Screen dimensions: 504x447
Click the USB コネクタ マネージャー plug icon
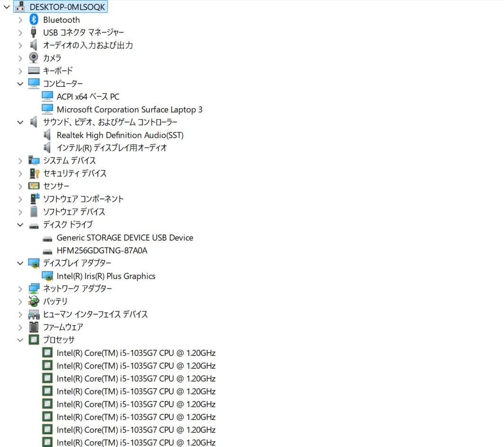click(34, 32)
